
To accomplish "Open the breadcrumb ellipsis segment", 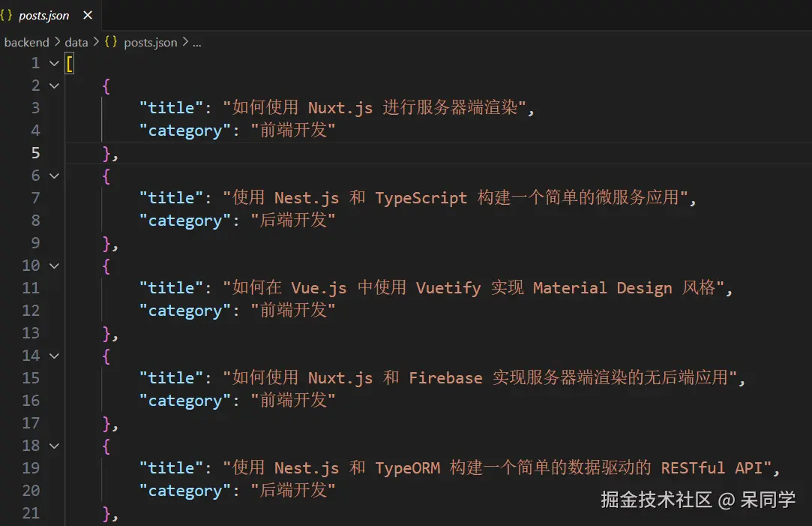I will [196, 44].
